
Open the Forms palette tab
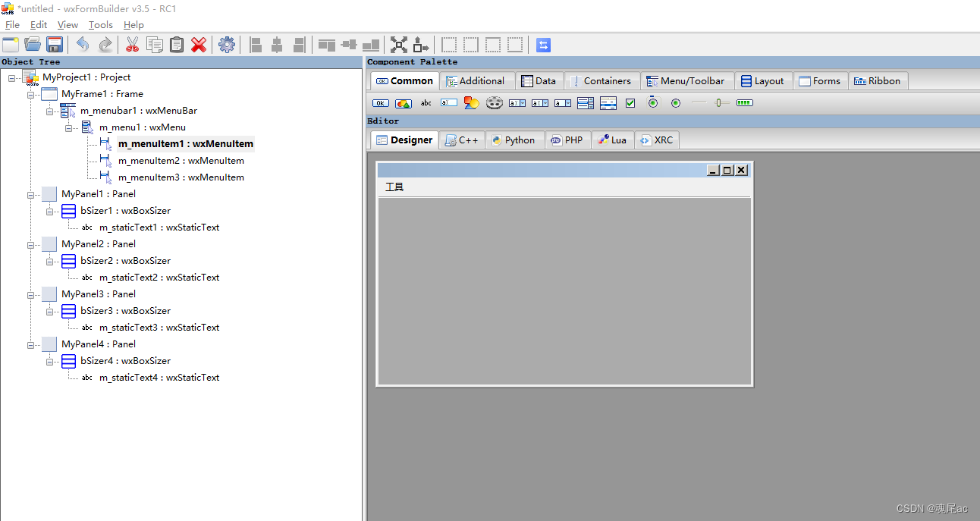click(820, 80)
